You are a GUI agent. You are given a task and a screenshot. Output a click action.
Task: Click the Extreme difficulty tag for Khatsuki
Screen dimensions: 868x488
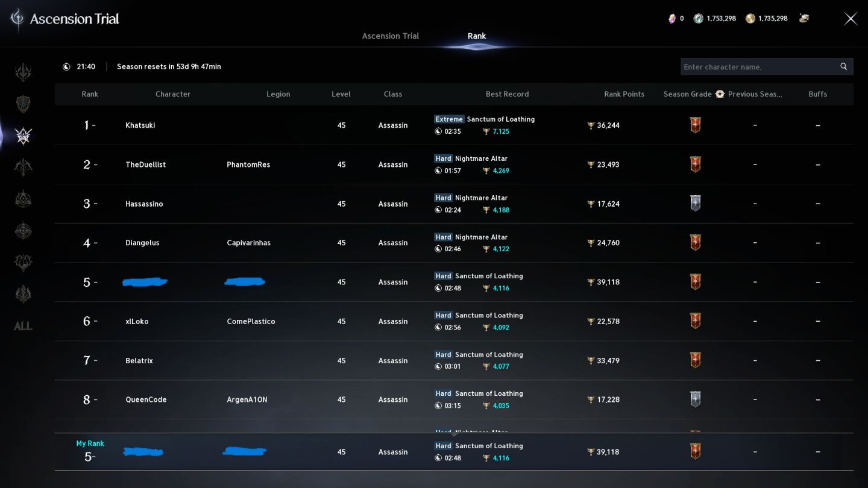449,119
